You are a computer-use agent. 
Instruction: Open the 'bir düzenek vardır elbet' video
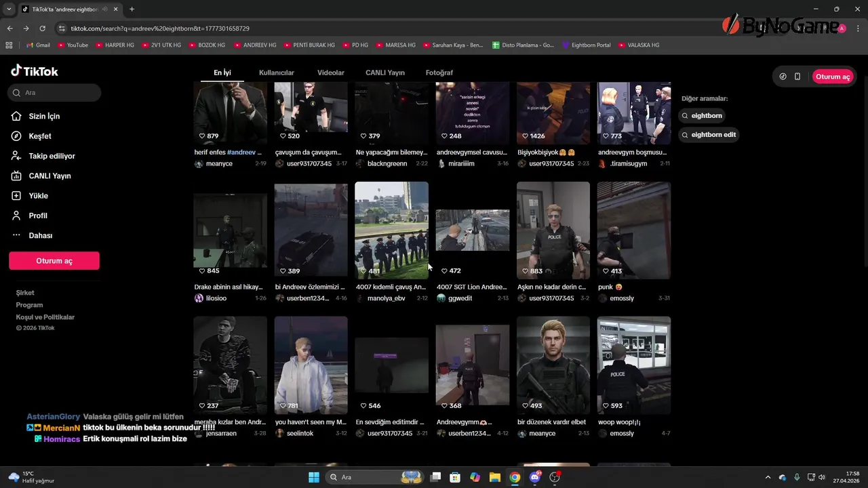tap(553, 365)
